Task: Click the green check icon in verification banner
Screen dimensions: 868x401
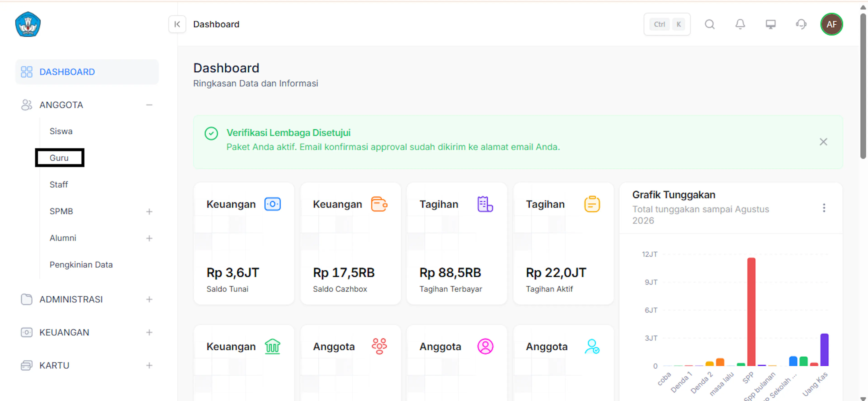Action: point(211,133)
